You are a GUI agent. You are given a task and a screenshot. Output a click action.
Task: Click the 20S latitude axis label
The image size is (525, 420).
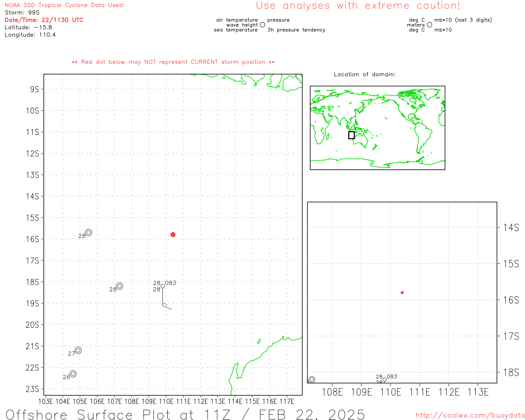pos(32,325)
